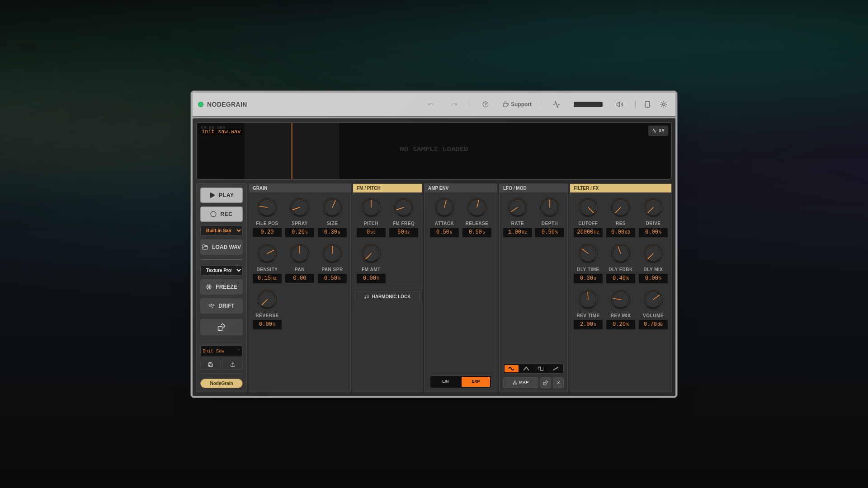Screen dimensions: 868x488
Task: Open the Built-in Sample source dropdown
Action: pyautogui.click(x=221, y=230)
